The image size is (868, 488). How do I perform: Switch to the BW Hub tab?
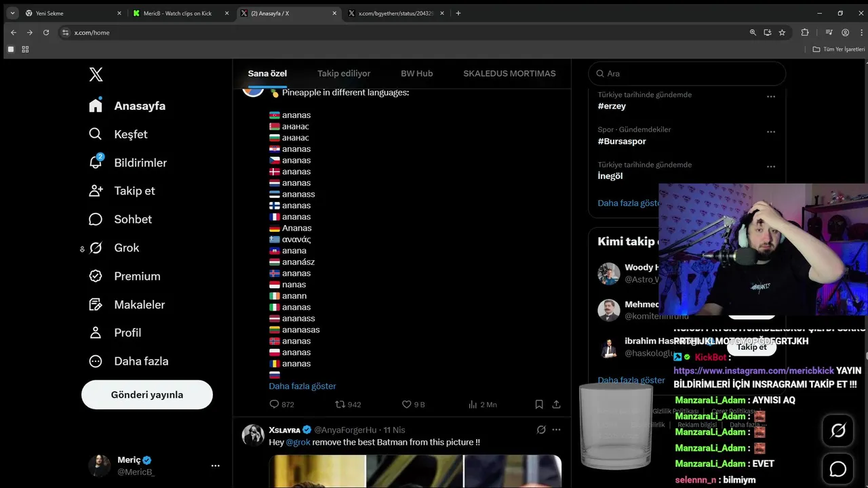pyautogui.click(x=416, y=73)
